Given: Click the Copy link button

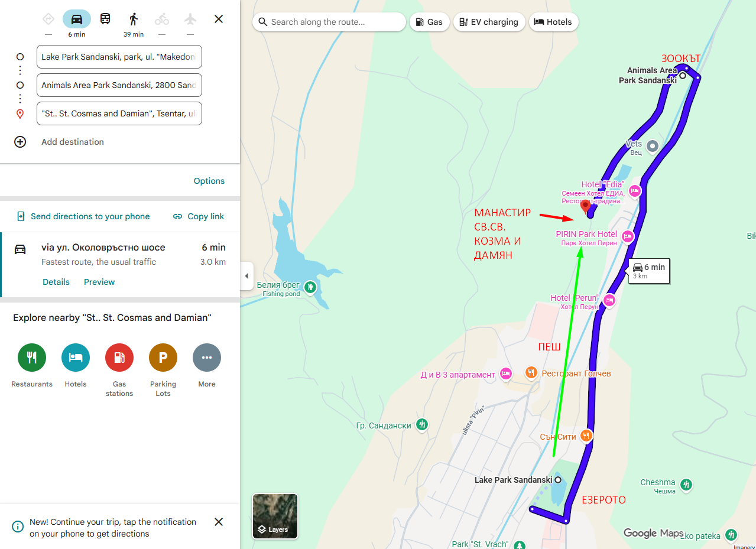Looking at the screenshot, I should tap(199, 216).
